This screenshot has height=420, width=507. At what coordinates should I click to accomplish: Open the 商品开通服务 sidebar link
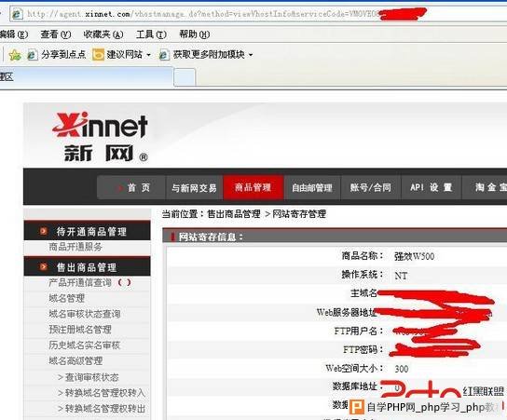(x=75, y=247)
